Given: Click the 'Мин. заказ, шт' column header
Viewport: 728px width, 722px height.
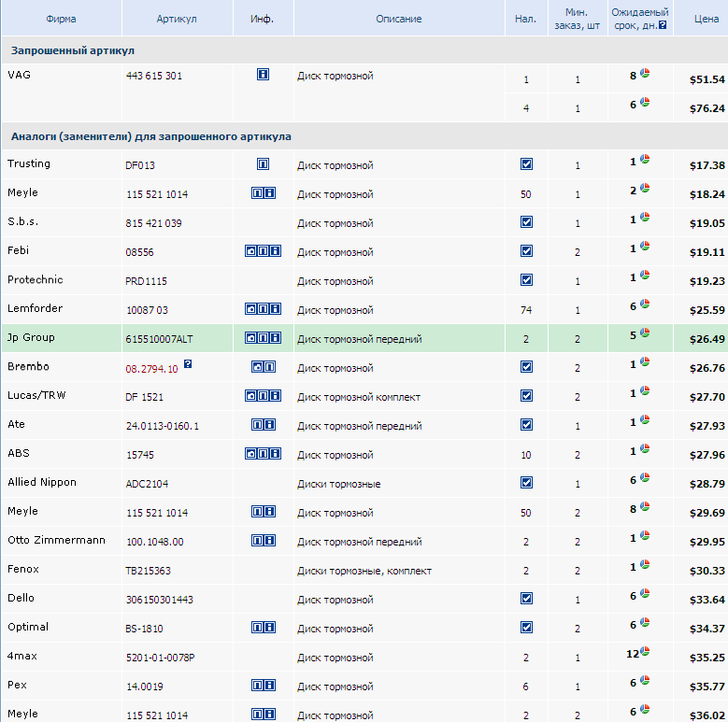Looking at the screenshot, I should [x=577, y=19].
